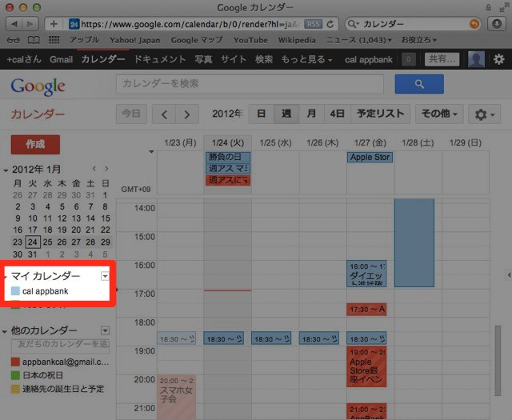Image resolution: width=512 pixels, height=420 pixels.
Task: Switch to 週 week view
Action: [286, 114]
